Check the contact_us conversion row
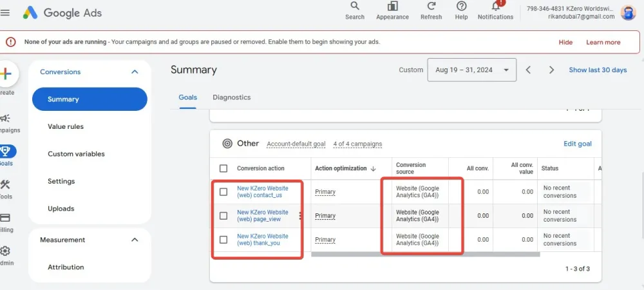The height and width of the screenshot is (290, 644). [x=223, y=192]
